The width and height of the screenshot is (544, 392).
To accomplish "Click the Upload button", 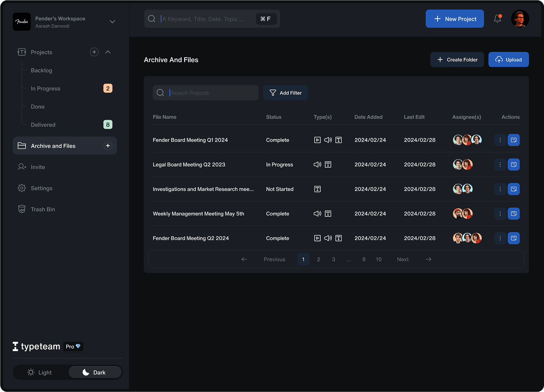I will click(509, 60).
